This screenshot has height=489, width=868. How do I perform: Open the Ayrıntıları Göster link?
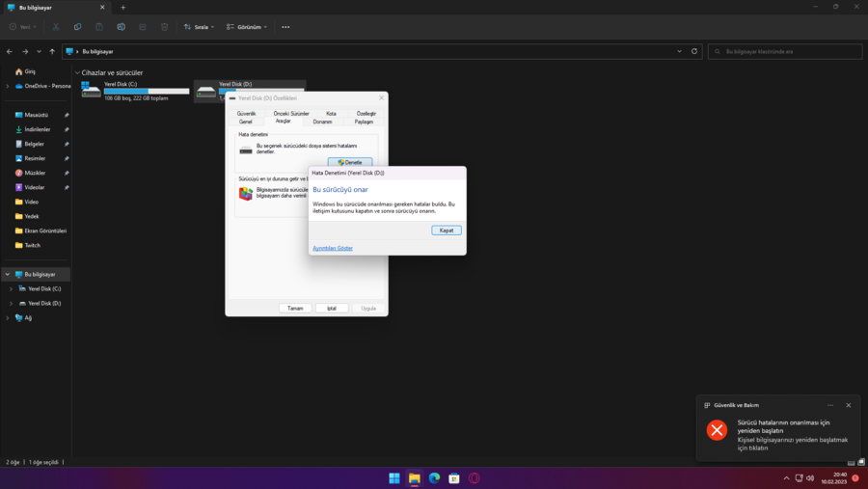[333, 248]
